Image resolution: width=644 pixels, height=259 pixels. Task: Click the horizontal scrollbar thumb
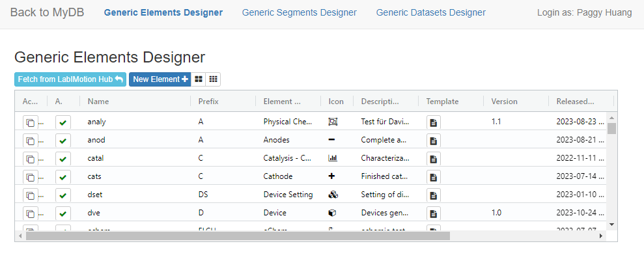coord(238,236)
